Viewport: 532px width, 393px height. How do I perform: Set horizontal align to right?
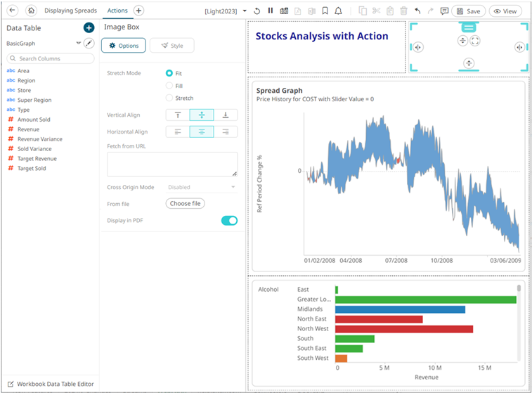coord(226,131)
